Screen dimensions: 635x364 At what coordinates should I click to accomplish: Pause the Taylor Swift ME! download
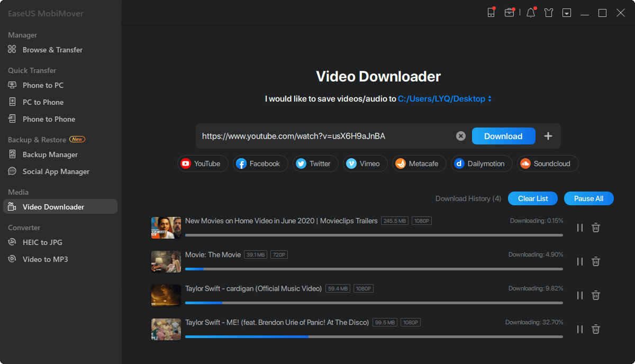579,329
